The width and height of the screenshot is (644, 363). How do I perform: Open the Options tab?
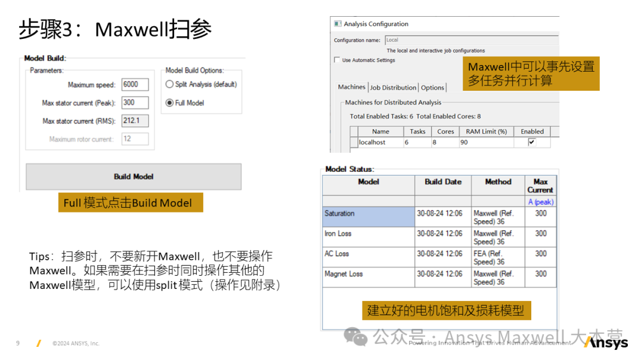[x=432, y=88]
